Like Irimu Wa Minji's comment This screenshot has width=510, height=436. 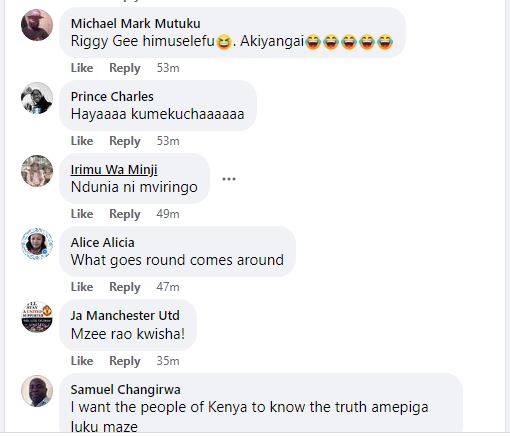pyautogui.click(x=82, y=214)
